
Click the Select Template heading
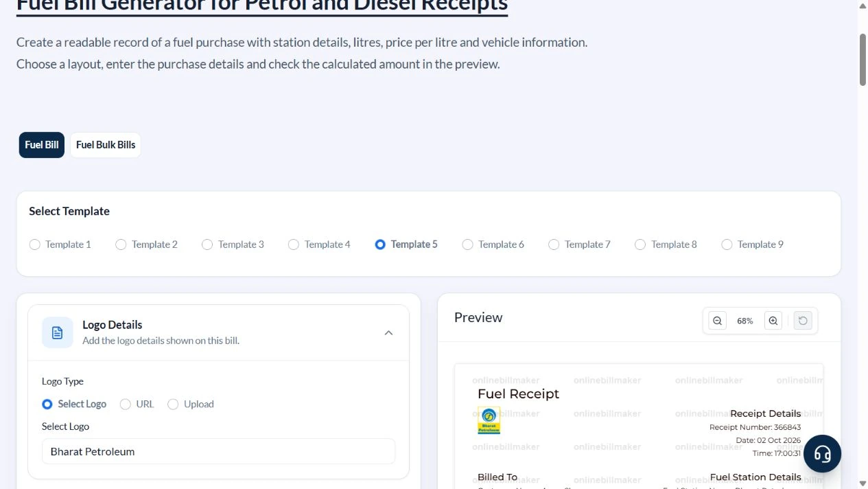(x=69, y=212)
